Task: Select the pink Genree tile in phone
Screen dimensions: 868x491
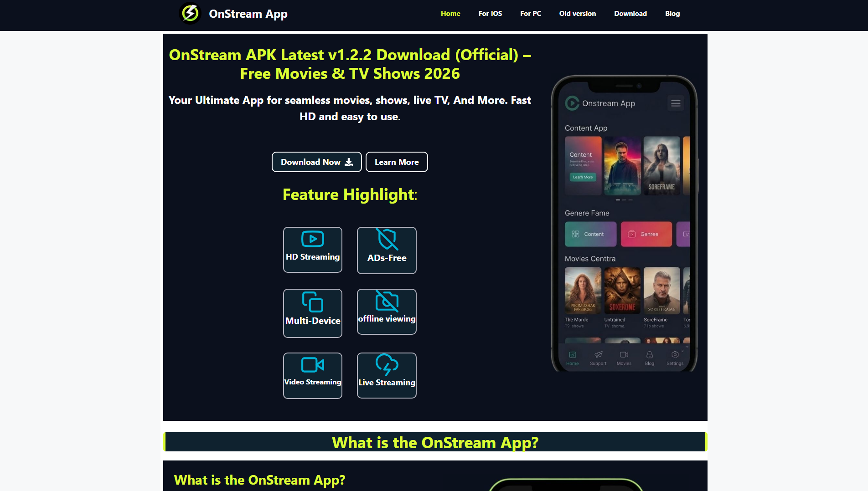Action: [x=646, y=234]
